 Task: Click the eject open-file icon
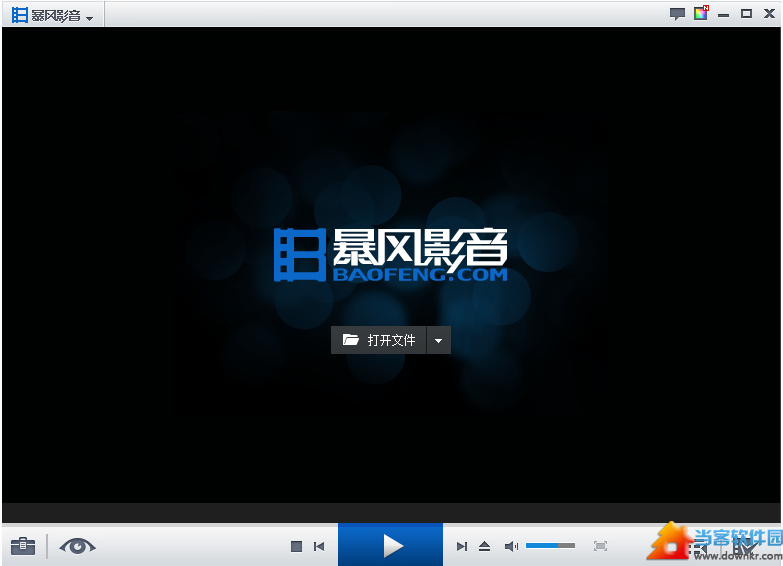click(x=484, y=547)
